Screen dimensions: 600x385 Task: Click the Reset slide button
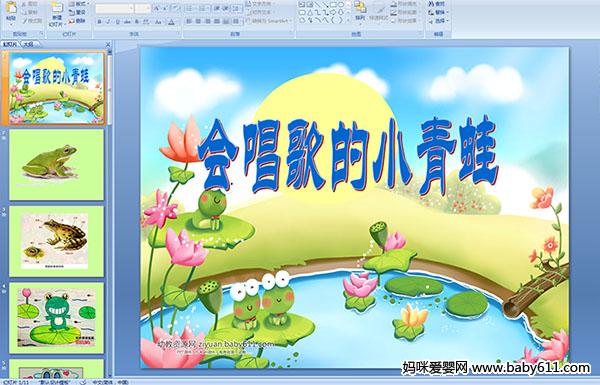pyautogui.click(x=77, y=12)
